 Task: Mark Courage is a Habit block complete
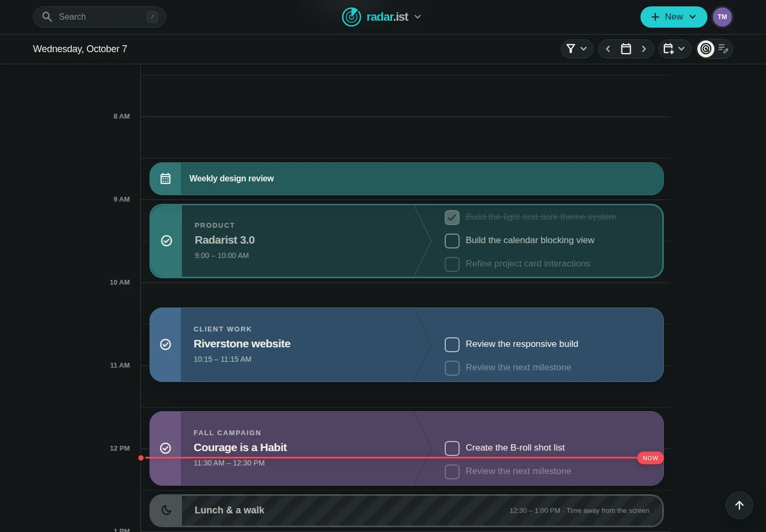(165, 448)
